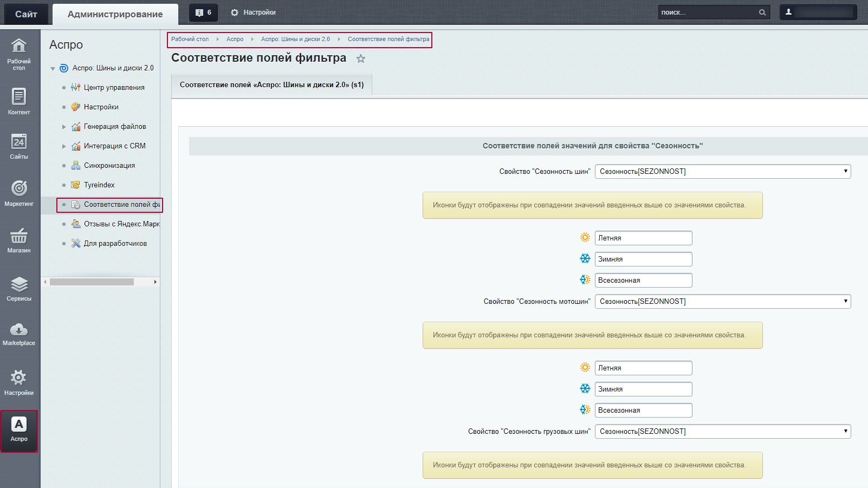Click the tree panel horizontal scrollbar
Image resolution: width=868 pixels, height=488 pixels.
coord(92,282)
